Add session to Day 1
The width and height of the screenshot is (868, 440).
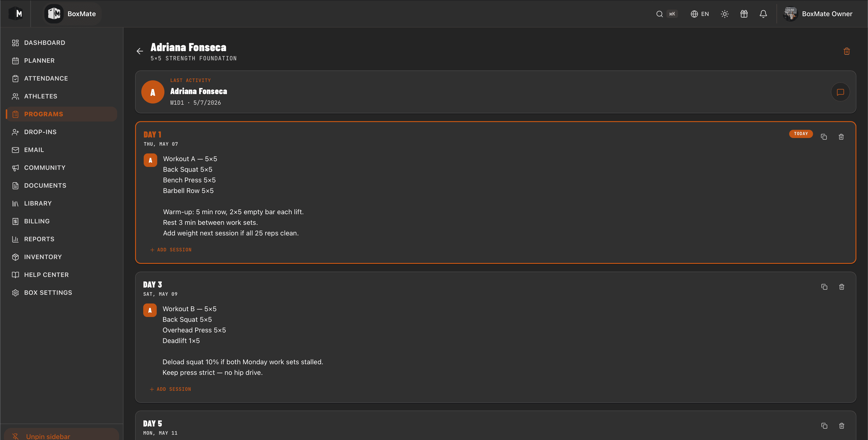click(171, 250)
